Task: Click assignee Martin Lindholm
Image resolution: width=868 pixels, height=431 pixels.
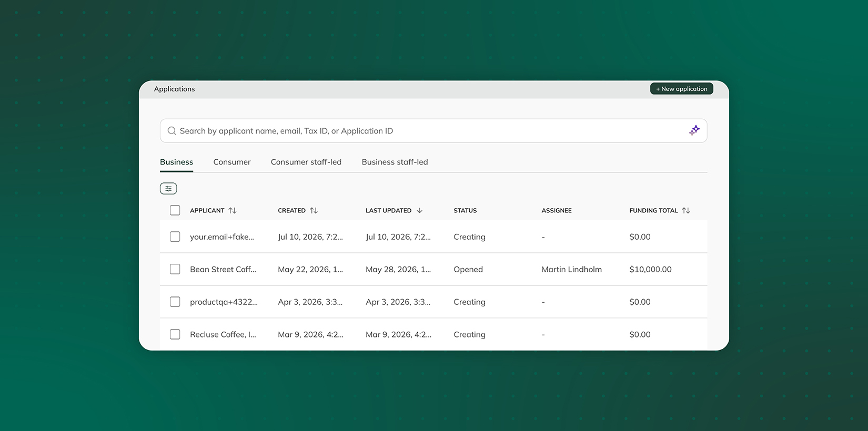Action: pyautogui.click(x=572, y=270)
